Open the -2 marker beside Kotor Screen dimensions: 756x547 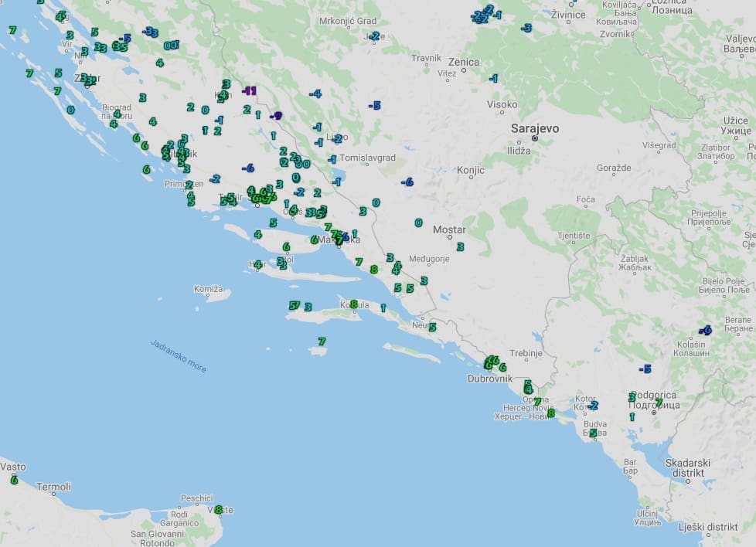point(593,405)
